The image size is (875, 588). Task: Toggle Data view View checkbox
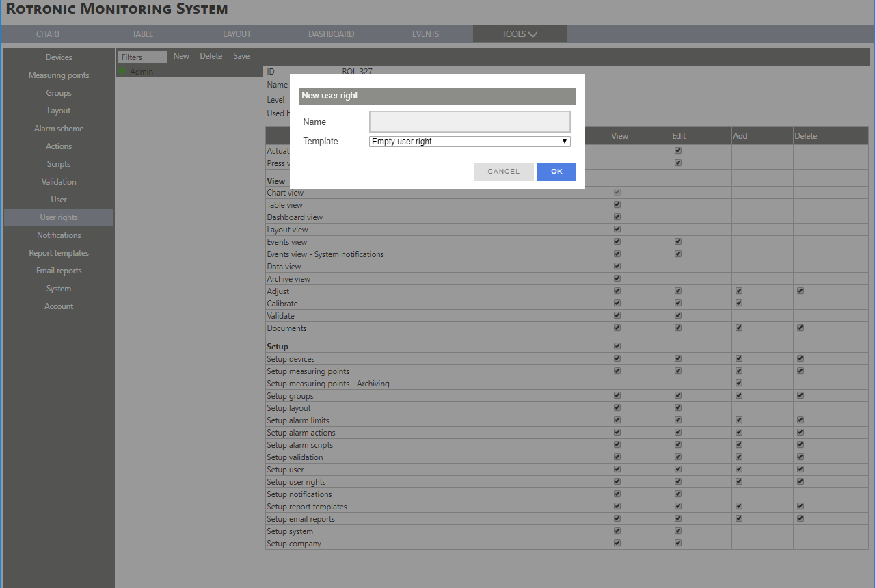tap(617, 267)
